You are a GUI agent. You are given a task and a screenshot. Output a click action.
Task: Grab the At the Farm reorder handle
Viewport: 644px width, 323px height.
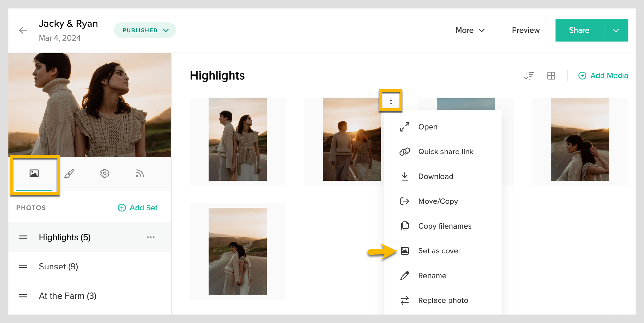pos(23,296)
